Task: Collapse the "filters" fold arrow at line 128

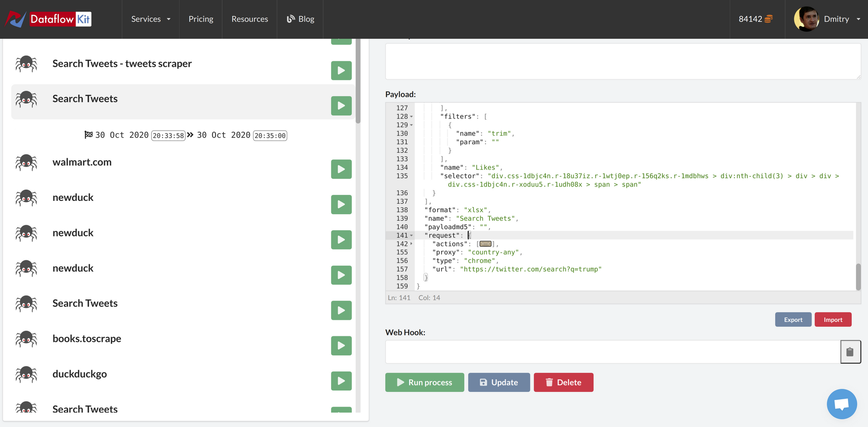Action: [411, 117]
